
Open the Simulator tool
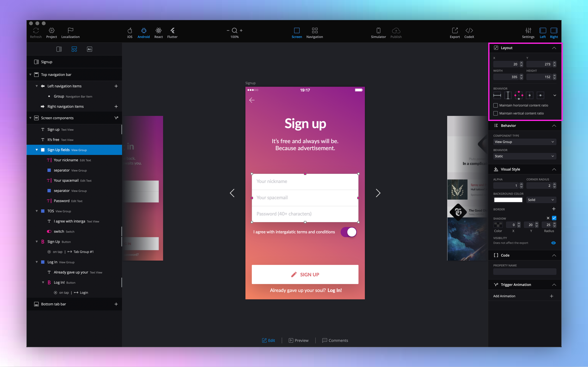pos(378,33)
